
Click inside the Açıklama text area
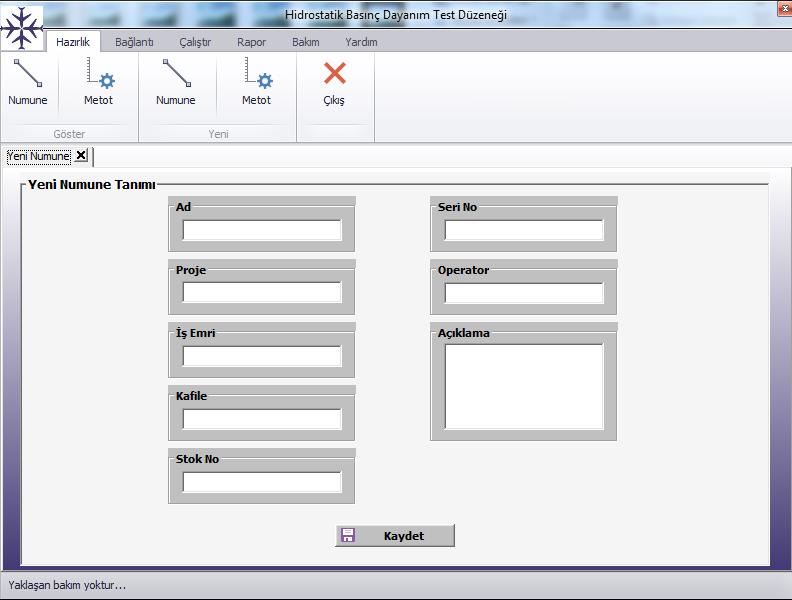(x=524, y=387)
